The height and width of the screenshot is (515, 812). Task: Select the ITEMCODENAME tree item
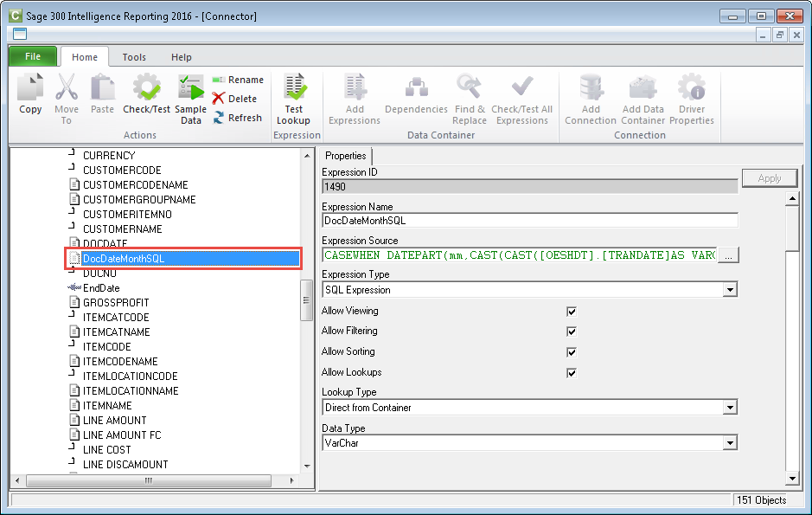pos(120,362)
